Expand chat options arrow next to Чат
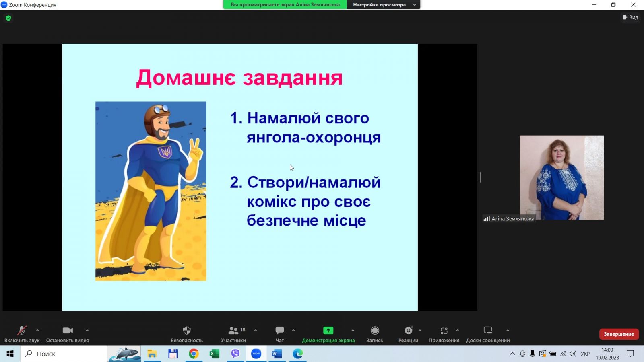The width and height of the screenshot is (644, 362). coord(293,331)
